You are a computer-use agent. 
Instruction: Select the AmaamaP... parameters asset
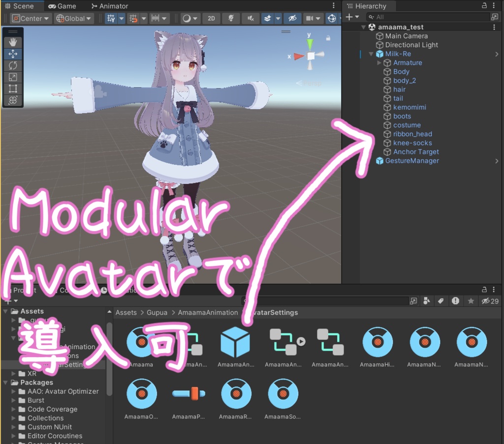click(x=189, y=399)
